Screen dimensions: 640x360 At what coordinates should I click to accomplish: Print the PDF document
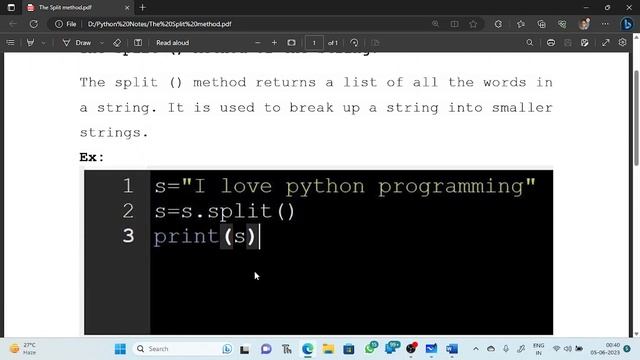(x=551, y=42)
